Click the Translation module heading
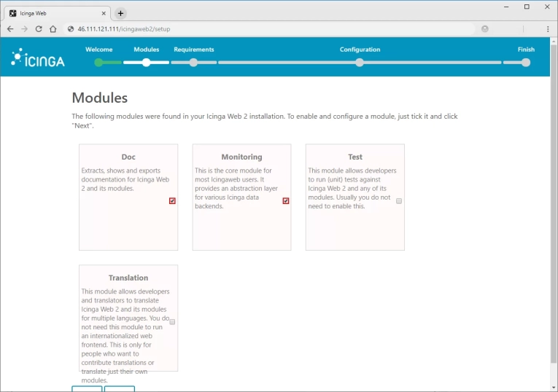558x392 pixels. pyautogui.click(x=128, y=278)
